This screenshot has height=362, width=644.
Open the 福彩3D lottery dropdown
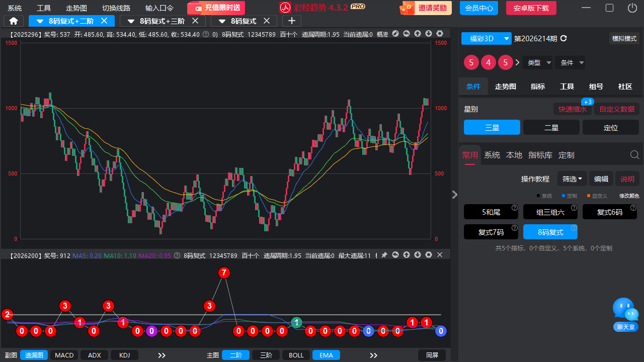click(x=486, y=39)
